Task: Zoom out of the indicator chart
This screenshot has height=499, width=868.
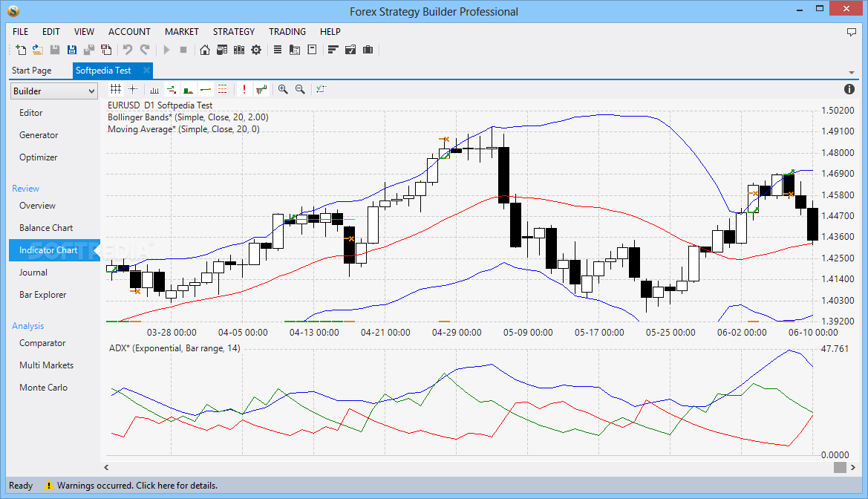Action: 300,89
